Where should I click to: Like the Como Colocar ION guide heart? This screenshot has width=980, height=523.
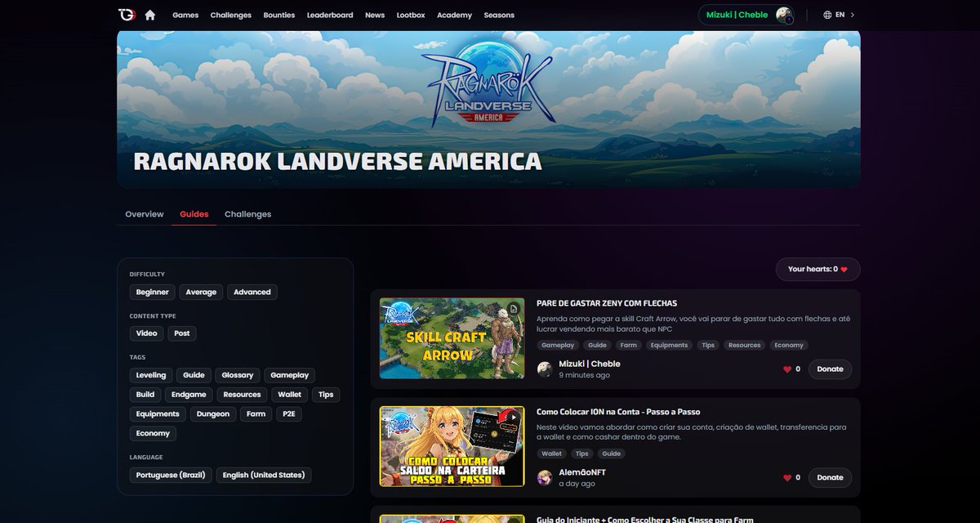tap(787, 477)
